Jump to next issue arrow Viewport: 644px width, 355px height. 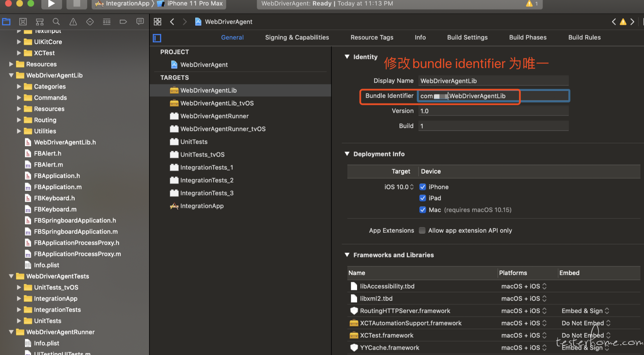point(632,22)
